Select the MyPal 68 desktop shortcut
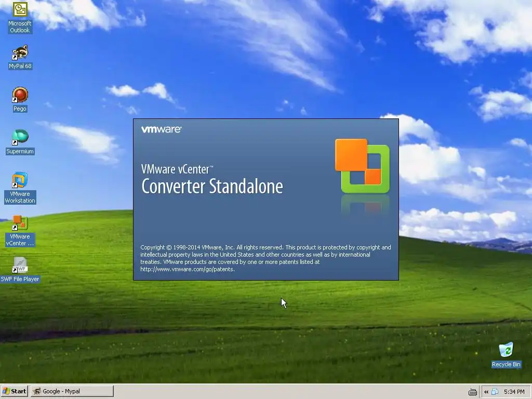The width and height of the screenshot is (532, 399). tap(20, 57)
